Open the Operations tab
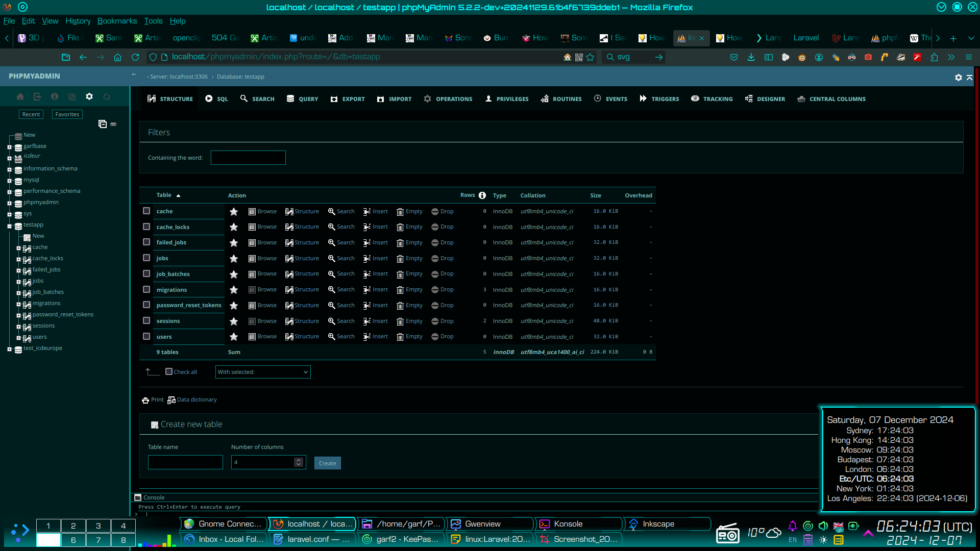 tap(448, 99)
